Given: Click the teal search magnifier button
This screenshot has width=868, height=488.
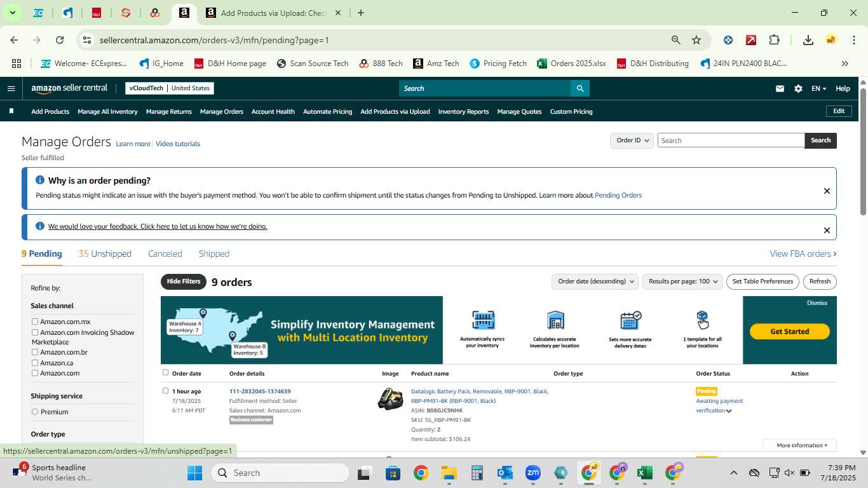Looking at the screenshot, I should (x=580, y=88).
